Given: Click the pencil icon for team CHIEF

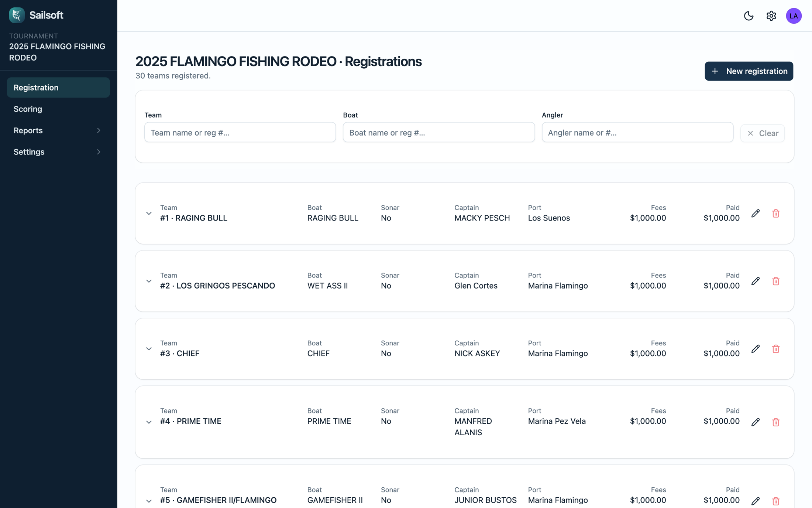Looking at the screenshot, I should point(756,349).
